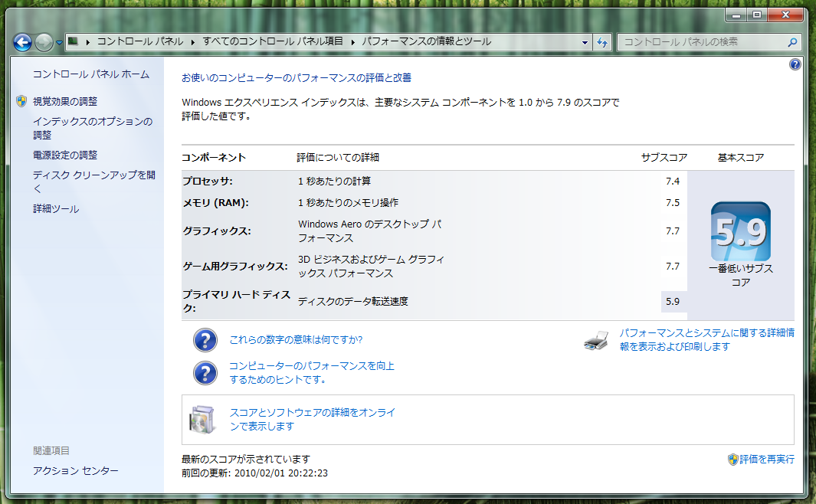This screenshot has width=816, height=504.
Task: Open スコアとソフトウェアの詳細をオンラインで表示します link
Action: pos(313,419)
